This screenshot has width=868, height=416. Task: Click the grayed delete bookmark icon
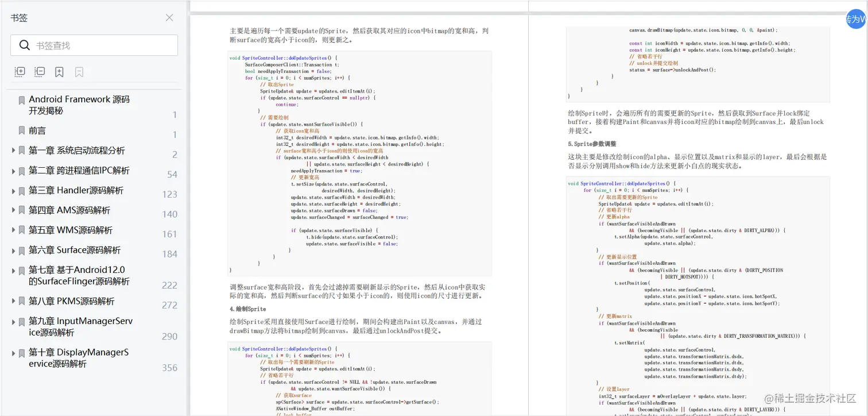point(79,72)
